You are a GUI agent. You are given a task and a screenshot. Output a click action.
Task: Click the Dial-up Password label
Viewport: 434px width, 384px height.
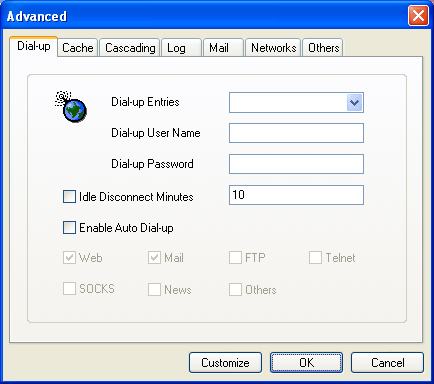pos(152,164)
